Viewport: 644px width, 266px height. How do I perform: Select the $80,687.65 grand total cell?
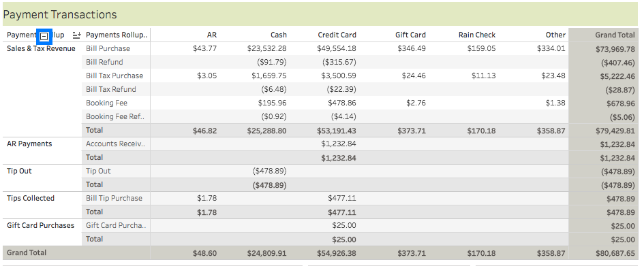point(615,253)
